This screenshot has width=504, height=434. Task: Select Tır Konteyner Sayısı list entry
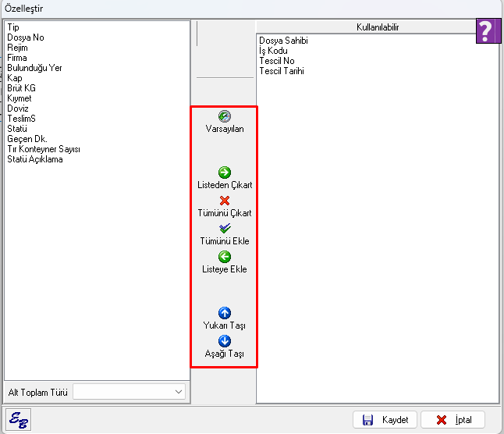tap(44, 149)
